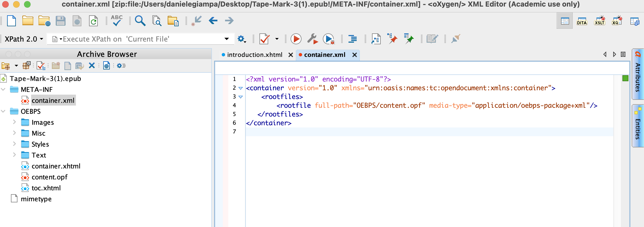This screenshot has width=644, height=227.
Task: Close the container.xml tab
Action: click(355, 55)
